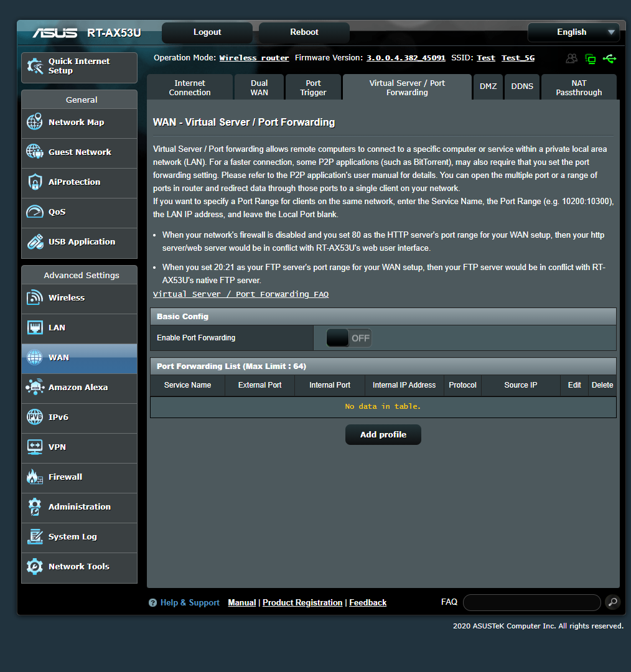
Task: Click the Feedback link
Action: (368, 602)
